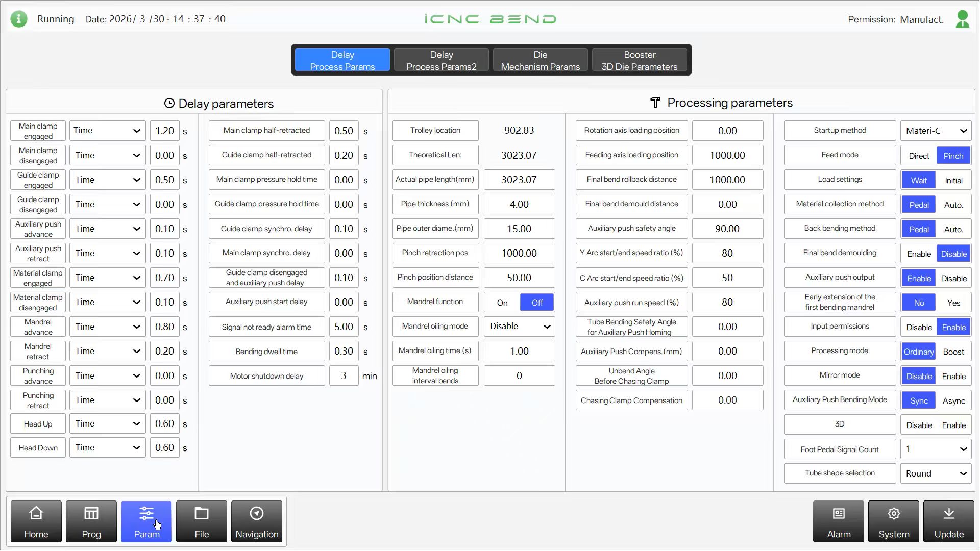Edit the Bending dwell time value field
980x551 pixels.
(344, 351)
